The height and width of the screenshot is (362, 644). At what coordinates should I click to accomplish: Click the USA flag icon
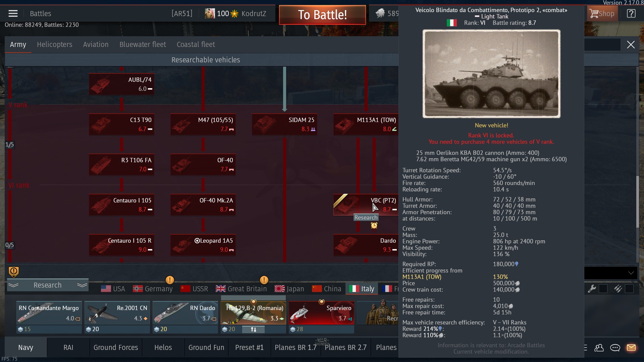pyautogui.click(x=106, y=289)
